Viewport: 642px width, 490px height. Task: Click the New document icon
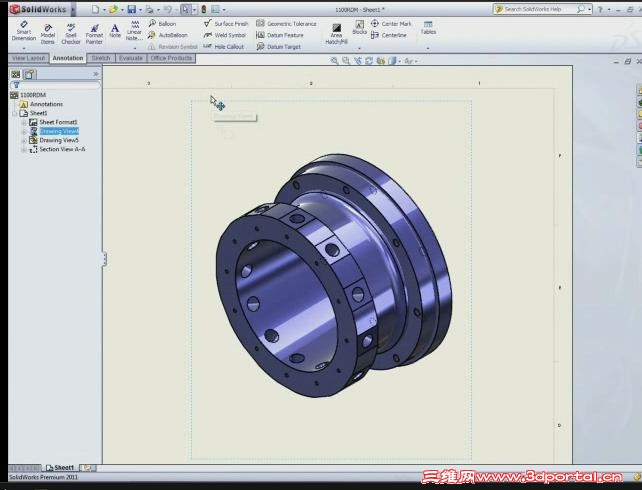95,9
